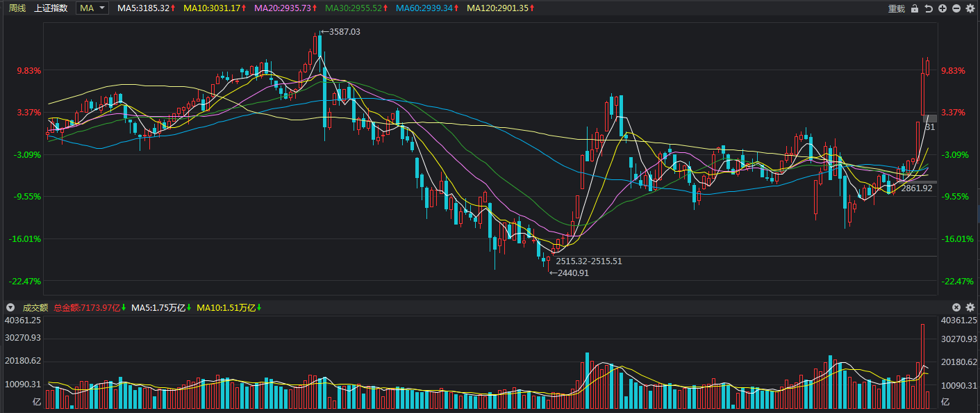The width and height of the screenshot is (980, 413).
Task: Select the MA5 moving average value
Action: [146, 8]
